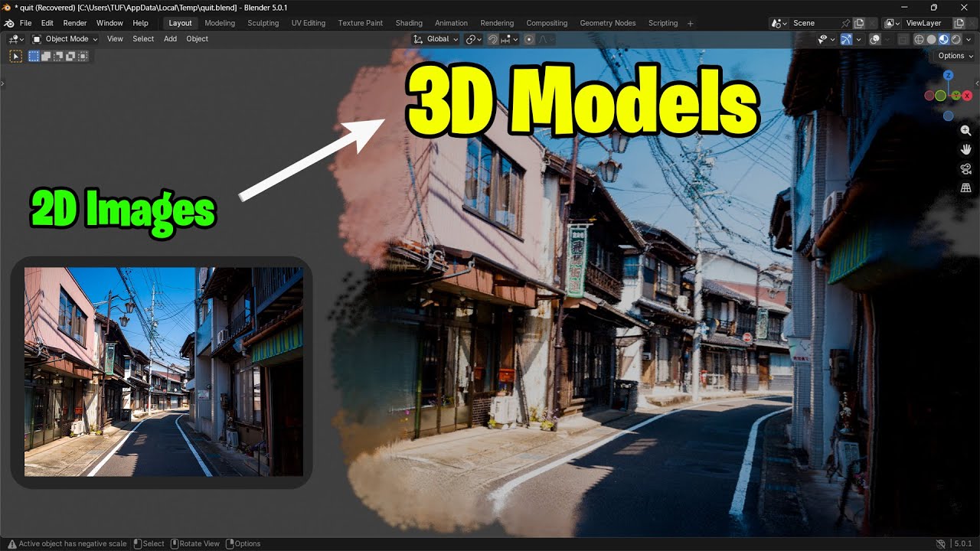Select the Tweak select tool icon

coord(15,56)
